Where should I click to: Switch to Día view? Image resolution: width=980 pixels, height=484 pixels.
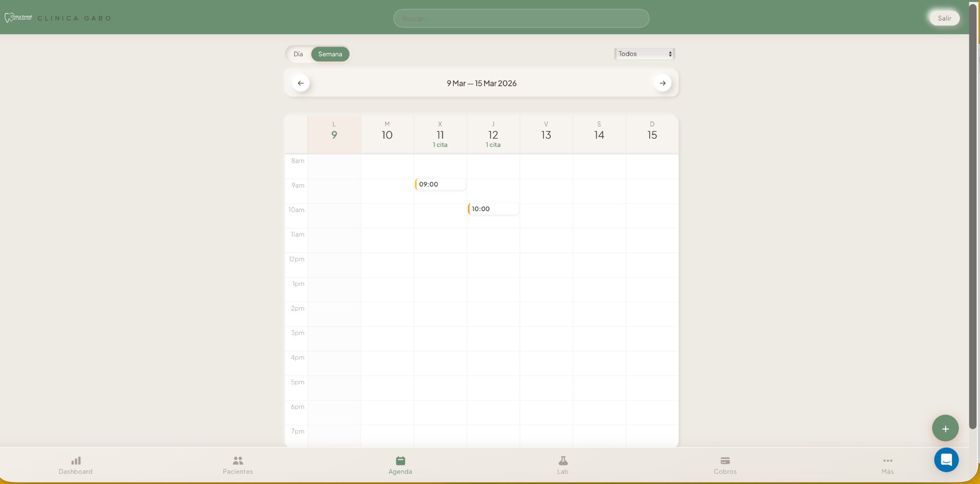(x=298, y=54)
